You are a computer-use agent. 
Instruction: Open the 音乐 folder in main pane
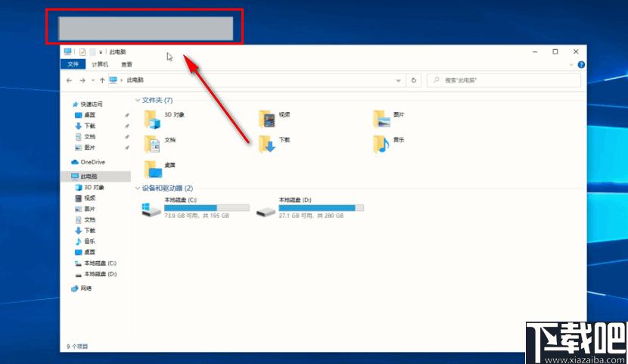click(381, 144)
